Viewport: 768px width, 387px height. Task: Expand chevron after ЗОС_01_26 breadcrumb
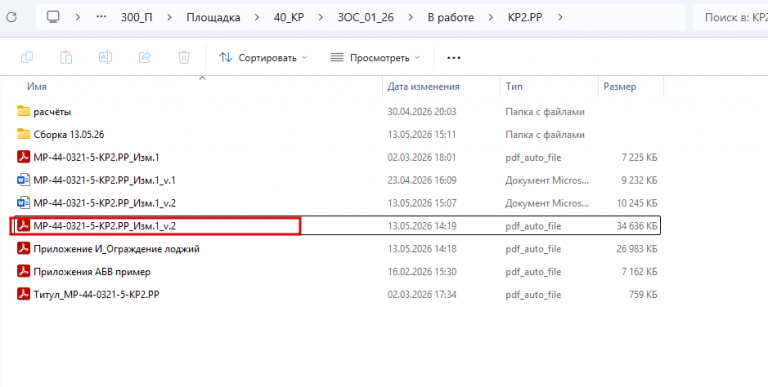(x=410, y=17)
